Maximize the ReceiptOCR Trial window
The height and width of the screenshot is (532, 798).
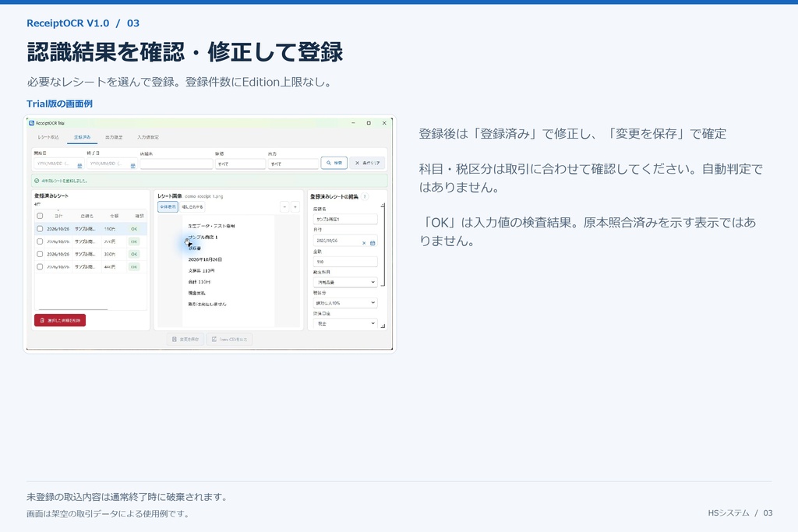(369, 123)
